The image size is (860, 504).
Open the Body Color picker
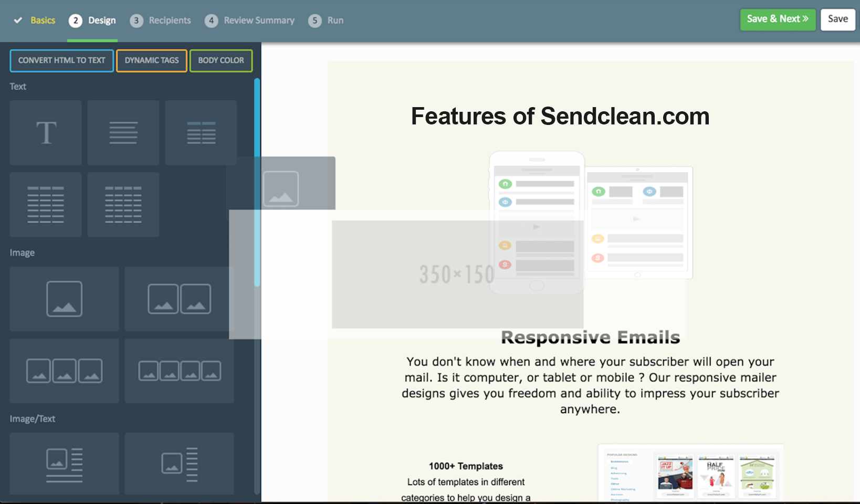(x=221, y=60)
